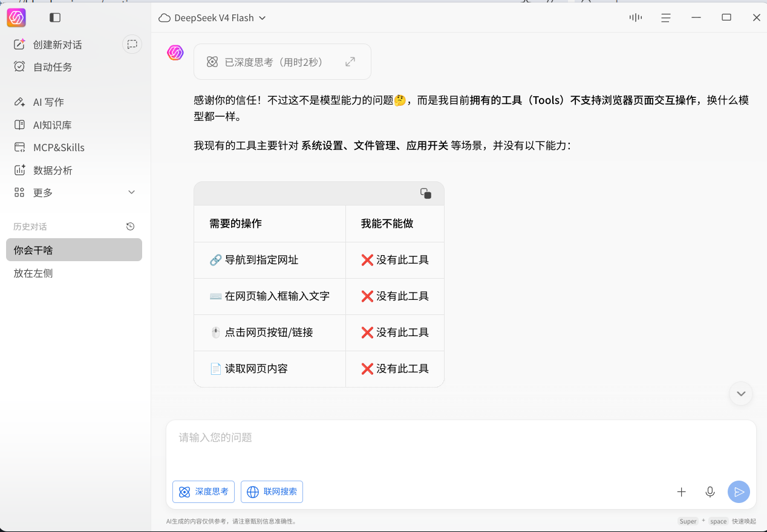Click the 点击网页按钮/链接 table cell

[x=270, y=332]
